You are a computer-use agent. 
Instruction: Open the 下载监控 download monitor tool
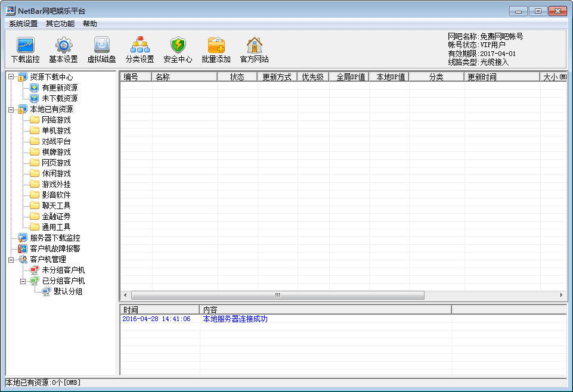pyautogui.click(x=26, y=50)
